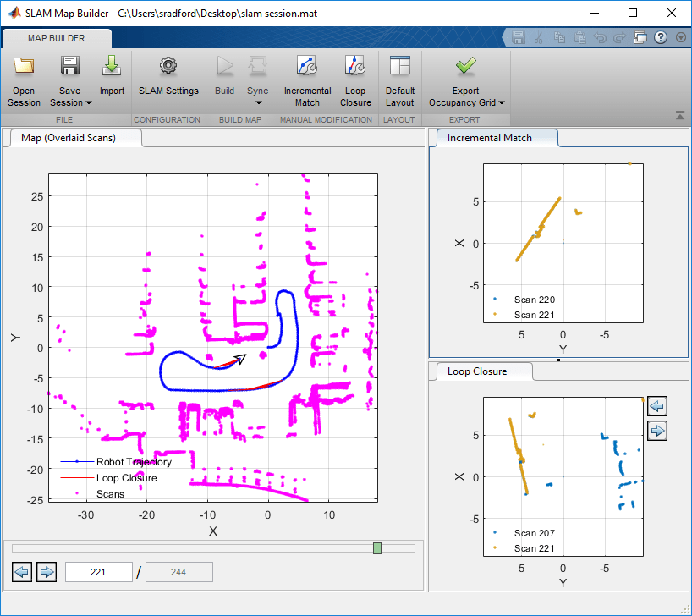The image size is (692, 616).
Task: Click the switch windows icon in quick access bar
Action: 640,38
